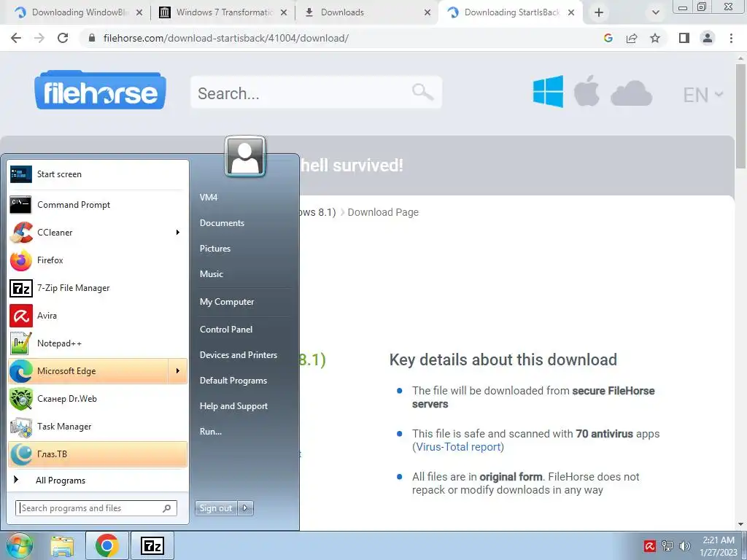Open Default Programs
The width and height of the screenshot is (747, 560).
pos(233,381)
